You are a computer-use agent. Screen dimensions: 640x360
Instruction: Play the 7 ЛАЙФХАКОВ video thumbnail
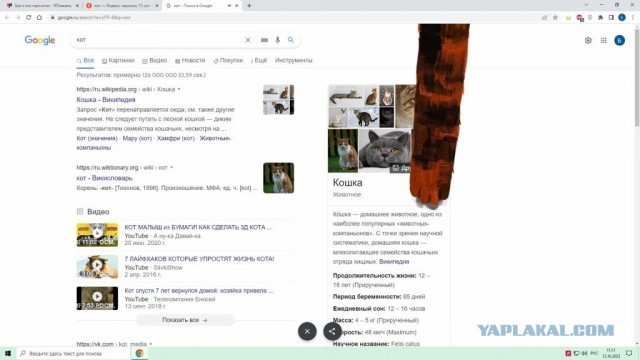coord(97,267)
